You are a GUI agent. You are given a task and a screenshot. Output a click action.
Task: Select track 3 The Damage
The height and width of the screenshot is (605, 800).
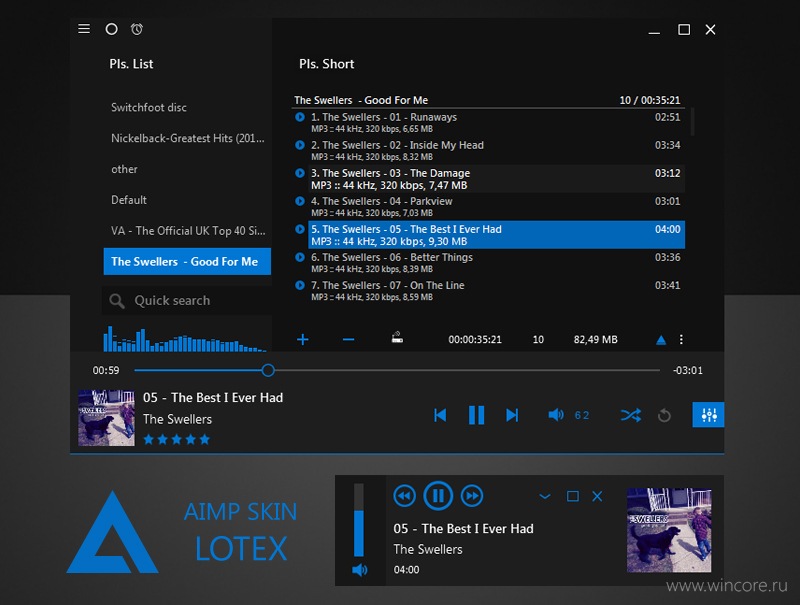(496, 179)
